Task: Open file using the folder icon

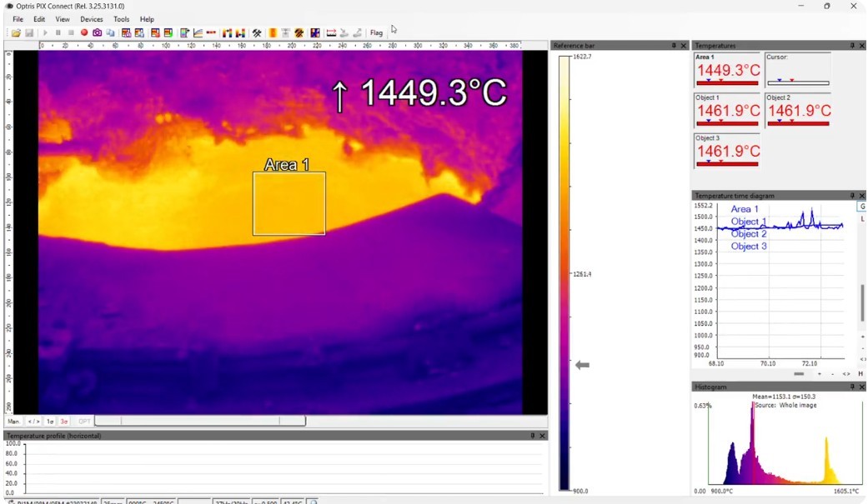Action: tap(16, 32)
